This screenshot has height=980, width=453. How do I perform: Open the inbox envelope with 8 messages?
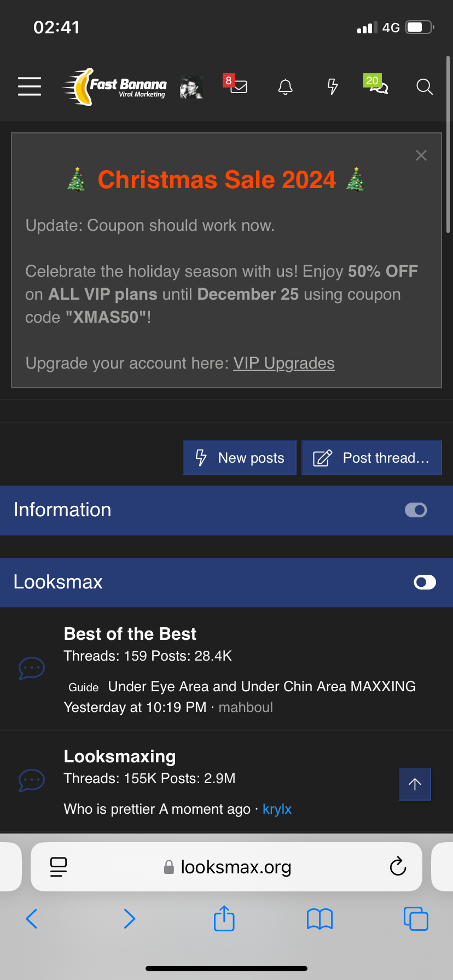point(238,86)
